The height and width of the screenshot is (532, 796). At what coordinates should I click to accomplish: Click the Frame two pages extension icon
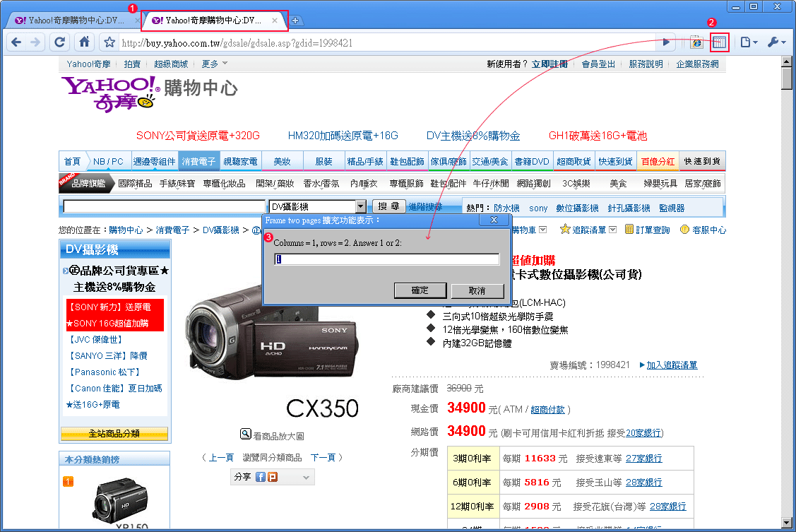coord(719,42)
